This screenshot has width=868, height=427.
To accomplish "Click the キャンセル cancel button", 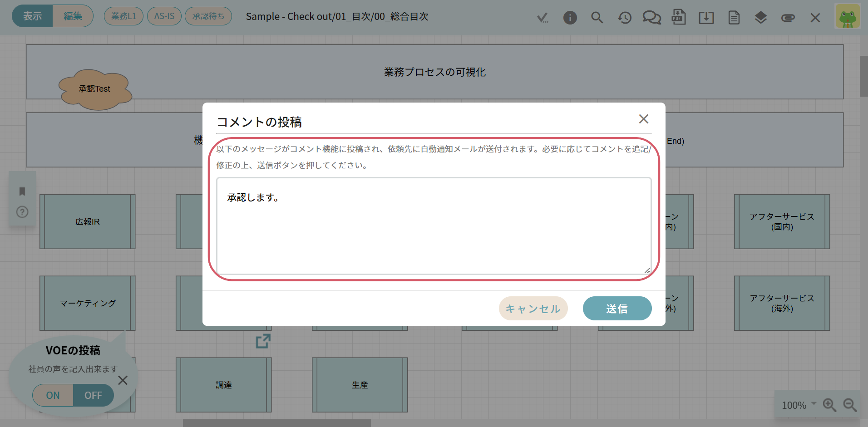I will point(533,309).
